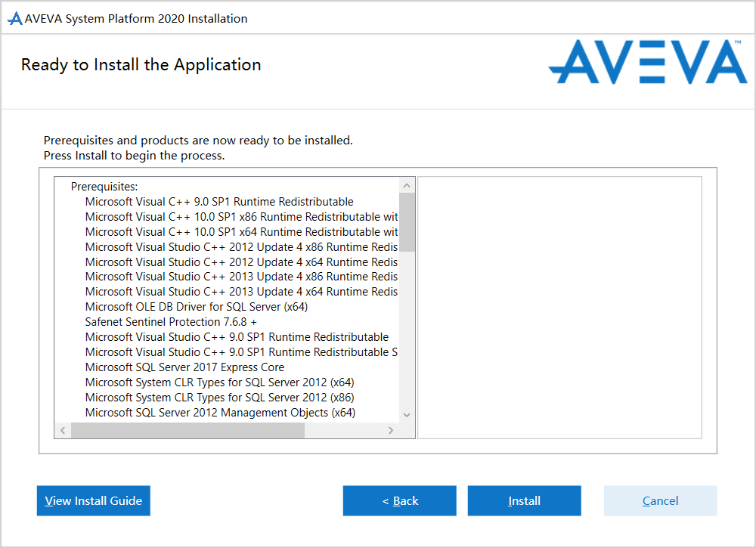
Task: Click the vertical scrollbar thumb
Action: click(x=407, y=222)
